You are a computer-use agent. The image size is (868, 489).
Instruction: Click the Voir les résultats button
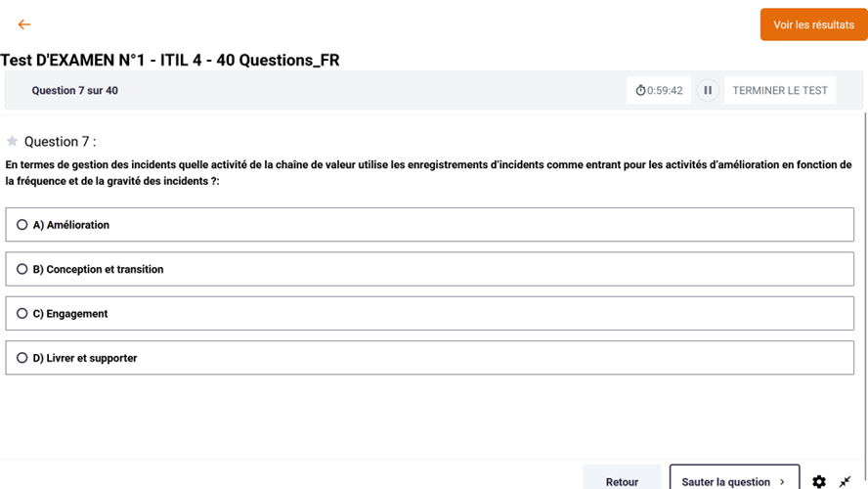pyautogui.click(x=813, y=24)
